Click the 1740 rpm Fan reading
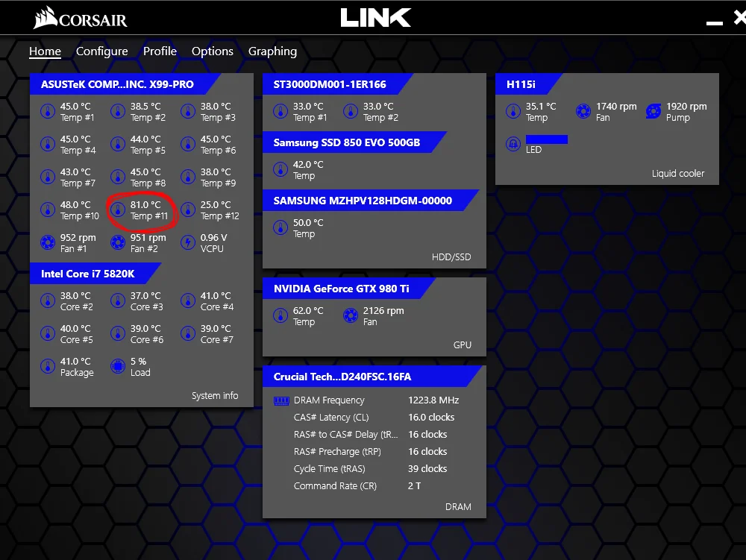Viewport: 746px width, 560px height. tap(616, 112)
